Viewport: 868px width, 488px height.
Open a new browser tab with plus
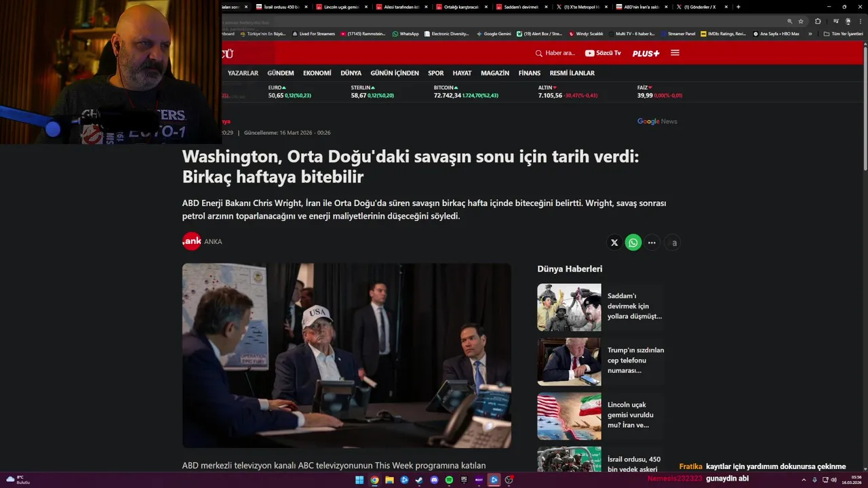coord(738,7)
